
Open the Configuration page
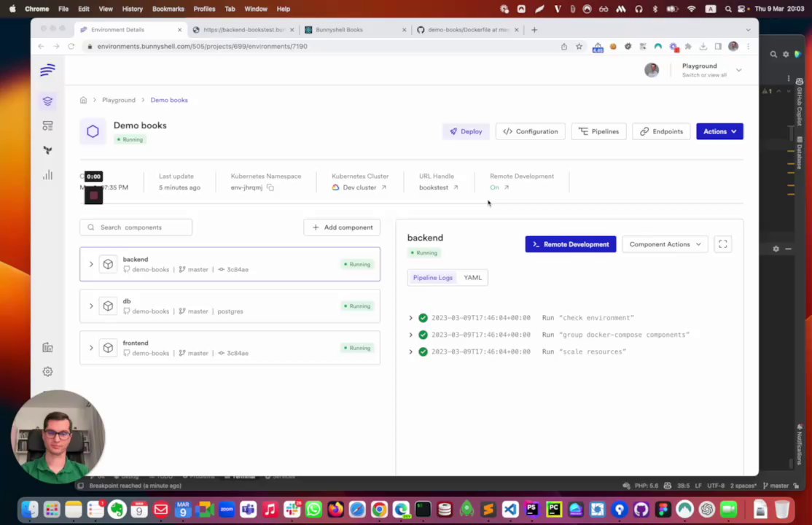(x=531, y=132)
